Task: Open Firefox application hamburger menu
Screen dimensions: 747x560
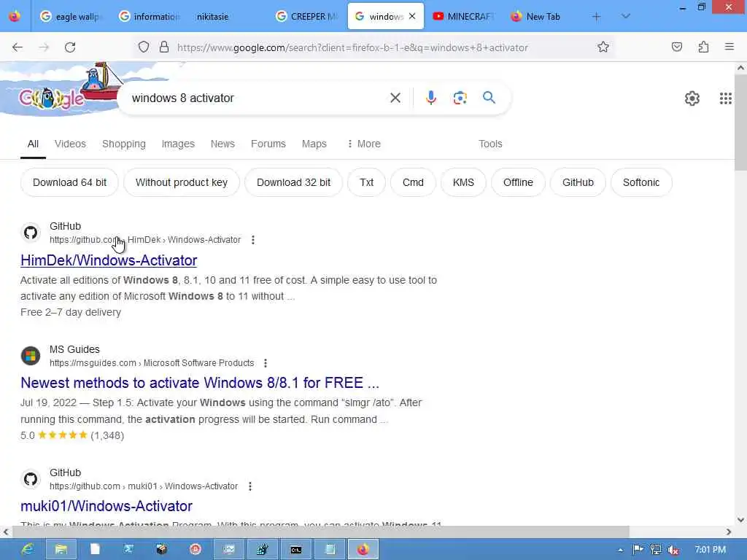Action: click(729, 47)
